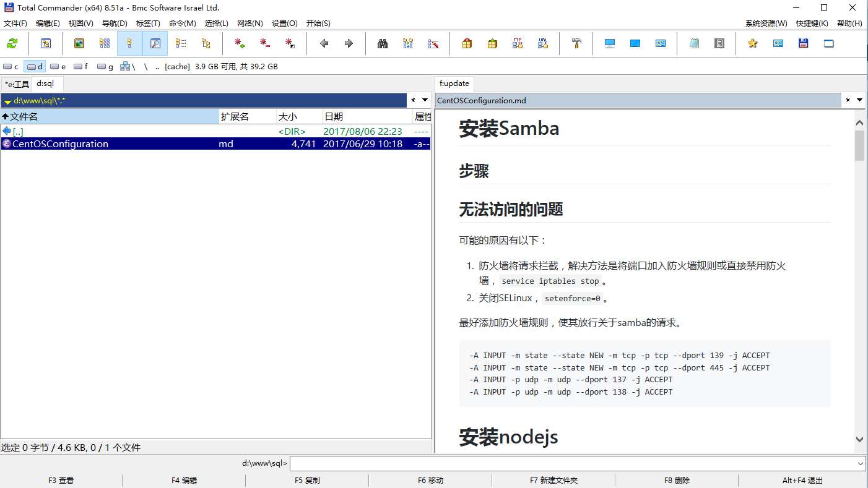Open the 标签(T) menu
868x488 pixels.
coord(148,24)
